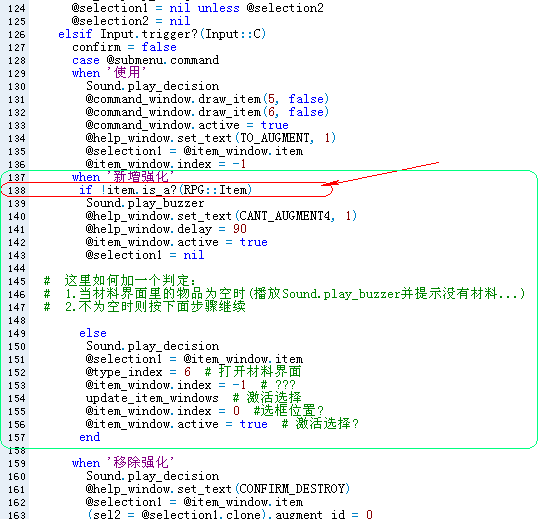
Task: Click '@selection1 = @item_window.item' on line 162
Action: (194, 502)
